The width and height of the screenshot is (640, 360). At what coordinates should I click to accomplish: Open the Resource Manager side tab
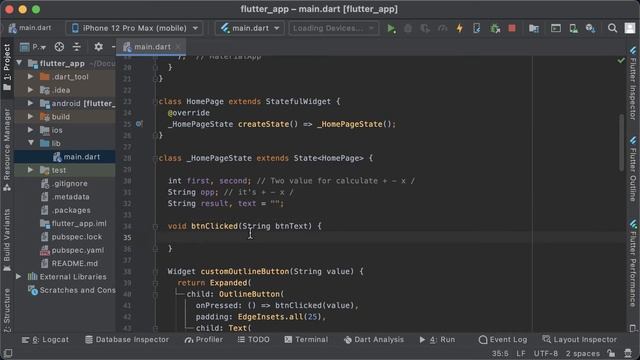point(7,149)
